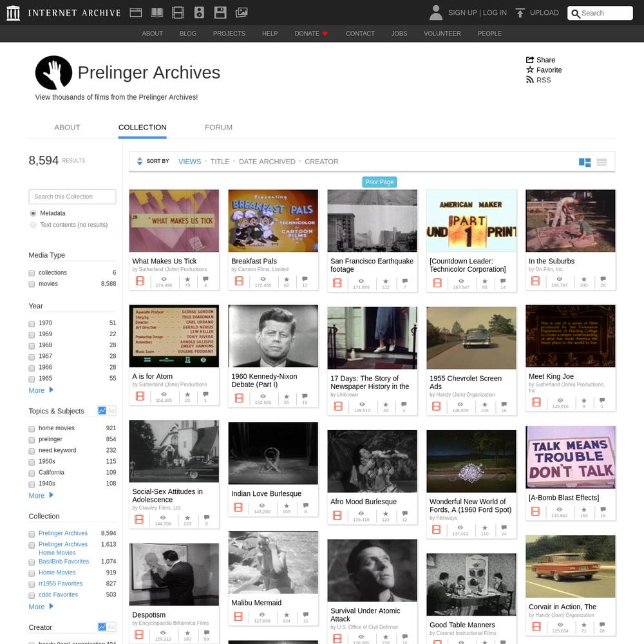Image resolution: width=644 pixels, height=644 pixels.
Task: Open the Web archive icon in top bar
Action: (135, 13)
